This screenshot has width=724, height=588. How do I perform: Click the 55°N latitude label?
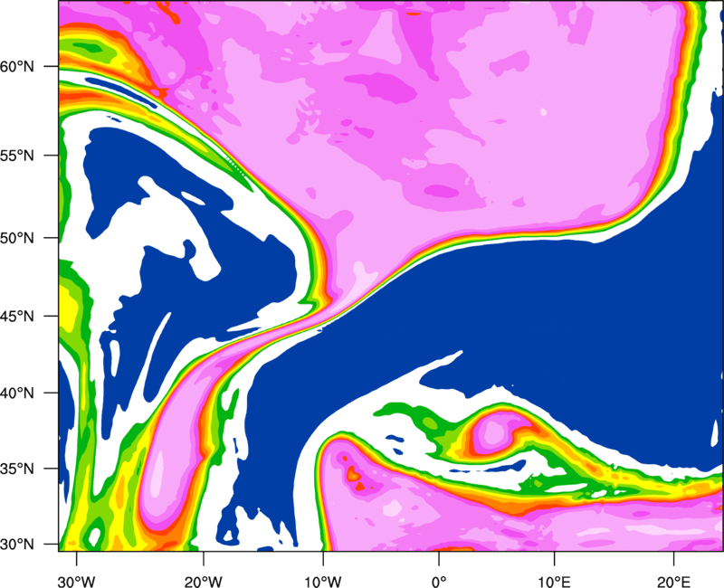click(x=17, y=156)
